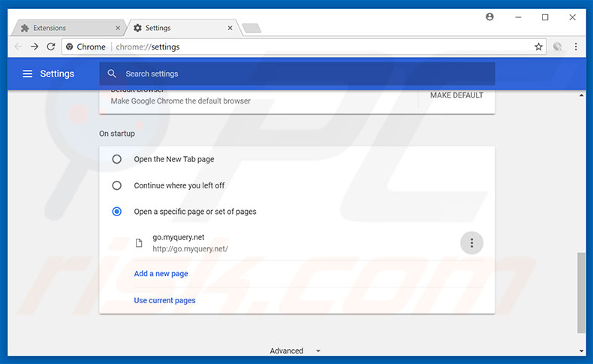Select Open a specific page or set of pages
Screen dimensions: 593x364
(x=117, y=212)
